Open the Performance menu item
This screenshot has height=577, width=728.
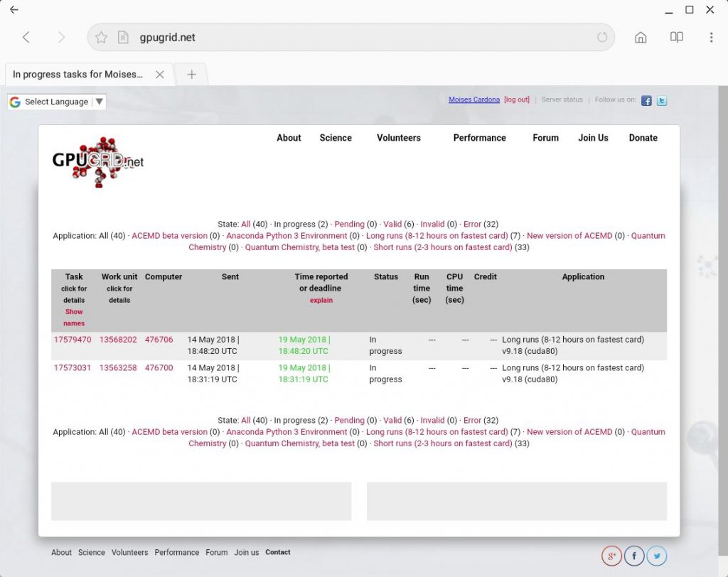tap(479, 138)
